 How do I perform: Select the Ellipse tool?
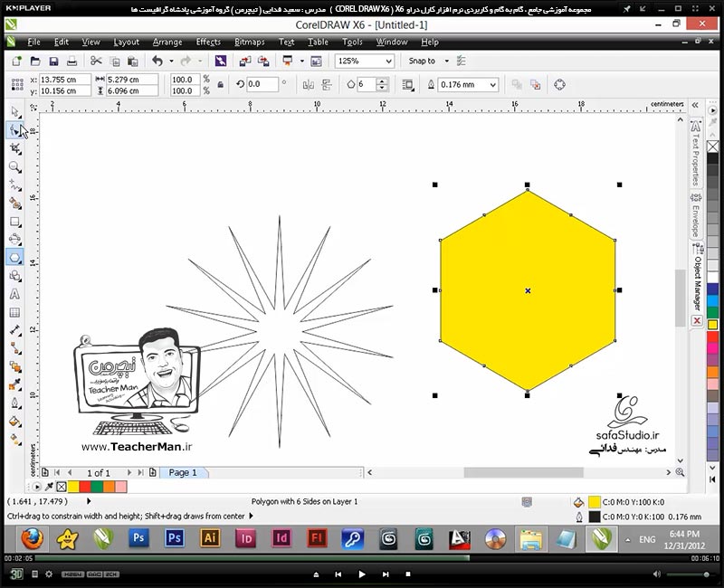coord(14,239)
